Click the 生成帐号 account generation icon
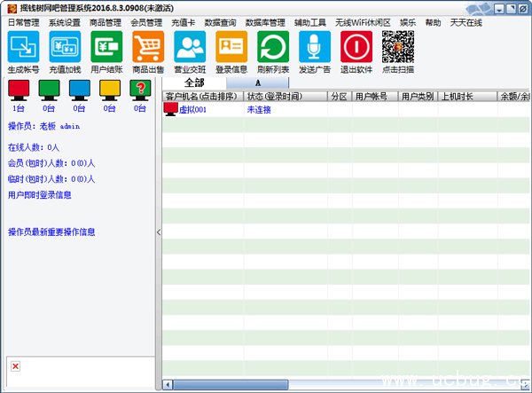 pos(23,46)
